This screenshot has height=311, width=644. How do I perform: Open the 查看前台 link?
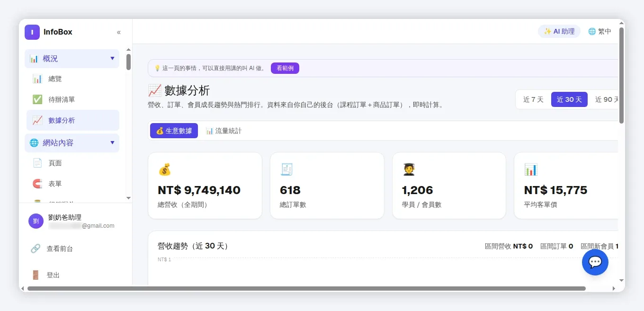click(x=60, y=249)
